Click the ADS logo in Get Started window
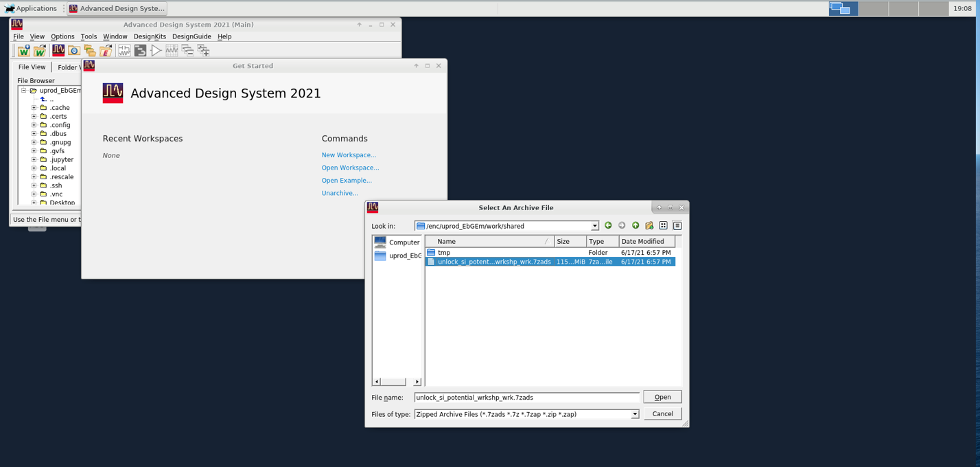980x467 pixels. tap(113, 93)
